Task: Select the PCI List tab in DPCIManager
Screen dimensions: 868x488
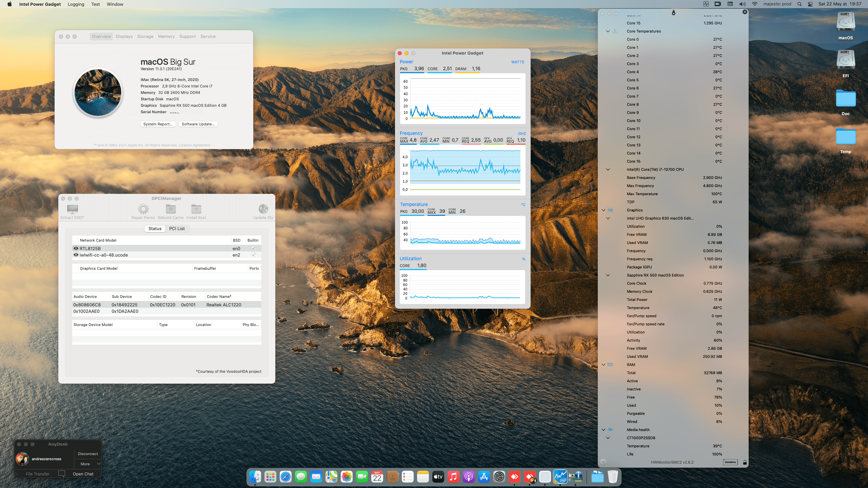Action: tap(177, 229)
